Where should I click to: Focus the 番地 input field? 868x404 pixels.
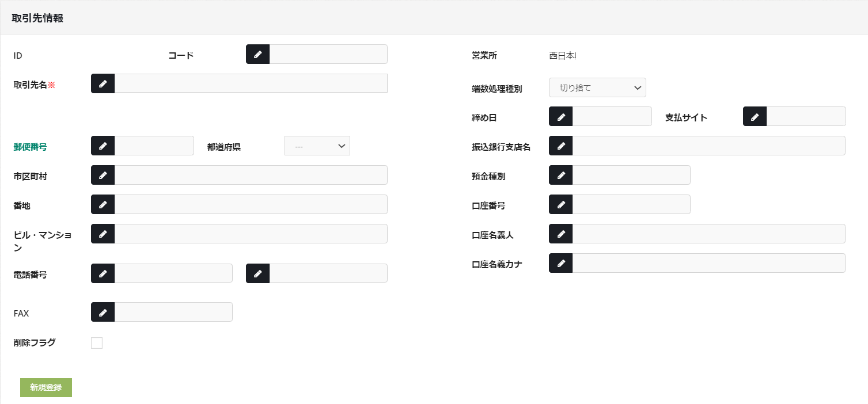coord(251,204)
